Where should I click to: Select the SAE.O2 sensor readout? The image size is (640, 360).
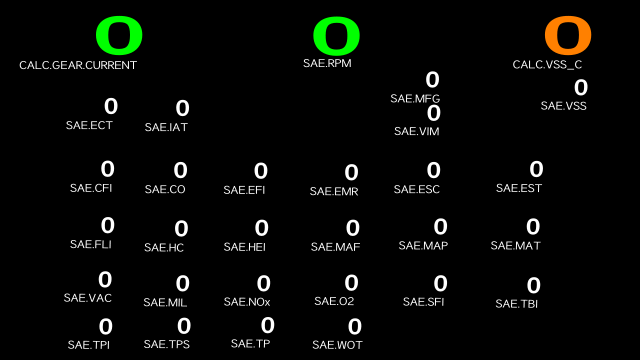click(x=351, y=282)
